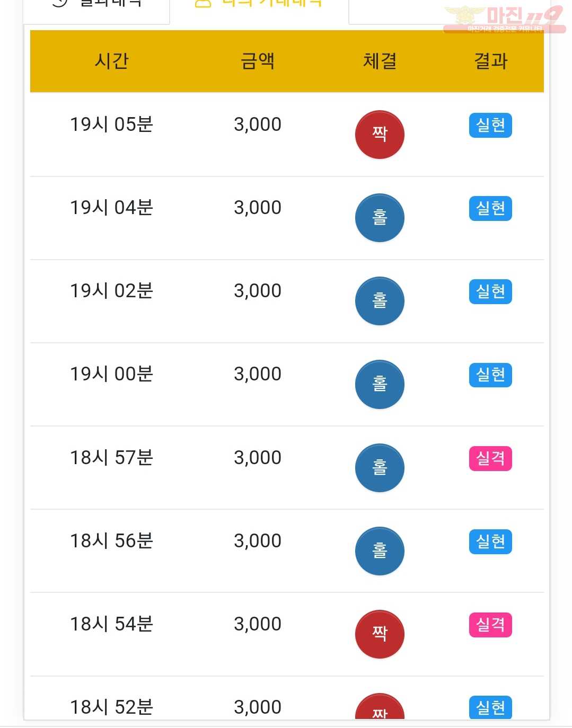Tap the blue 홀 circle for 18시 56분

(380, 551)
